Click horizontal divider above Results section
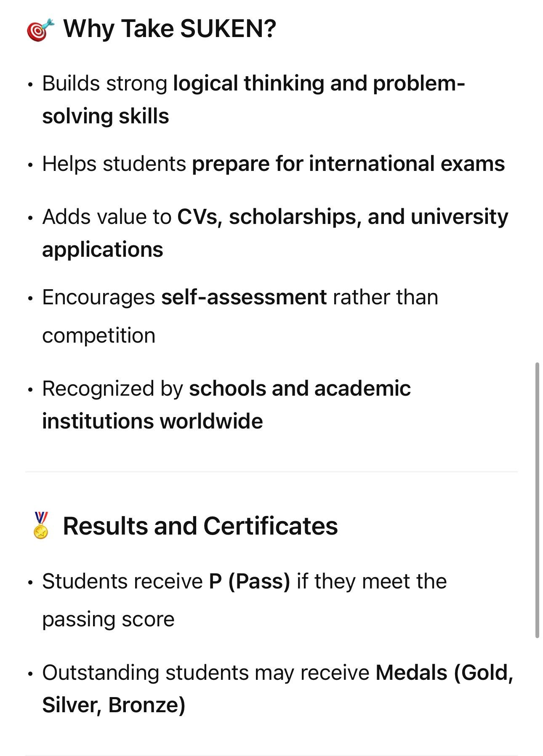543x756 pixels. pyautogui.click(x=271, y=472)
